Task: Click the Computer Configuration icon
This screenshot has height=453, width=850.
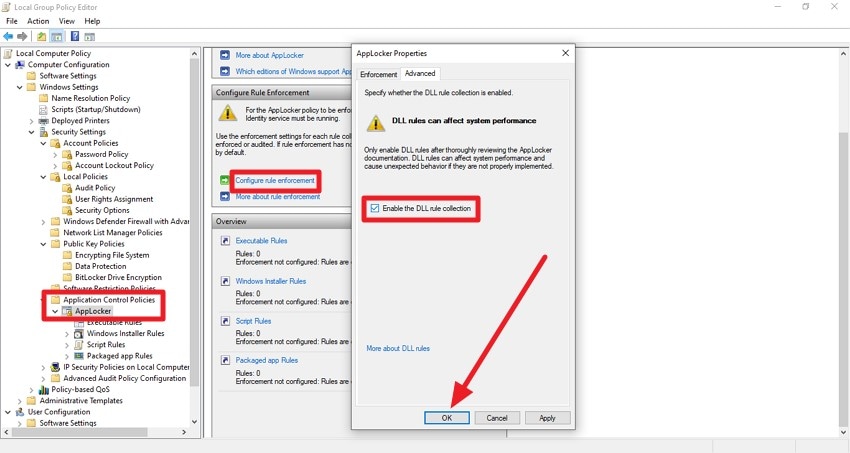Action: tap(20, 64)
